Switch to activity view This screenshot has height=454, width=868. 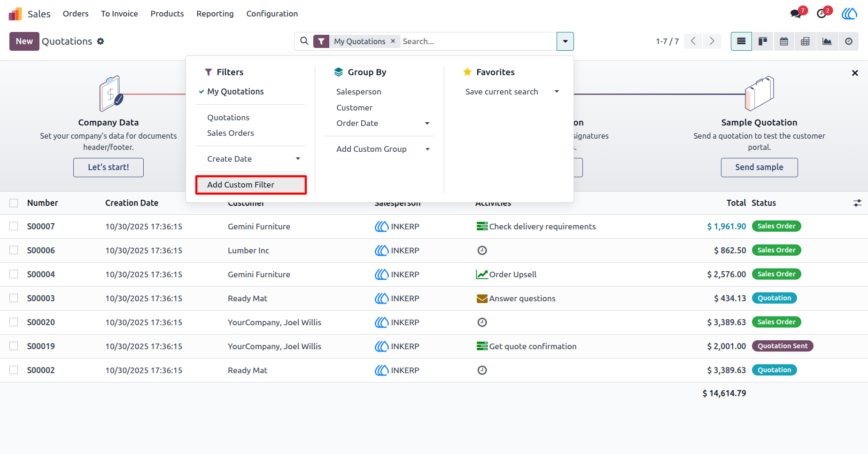point(849,41)
